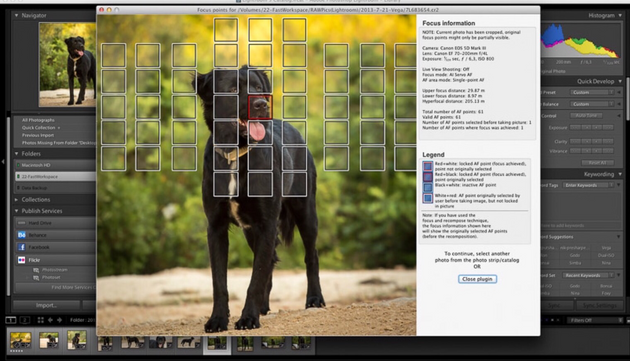Click the Sync button beside Sync Settings
Screen dimensions: 630x361
click(554, 306)
